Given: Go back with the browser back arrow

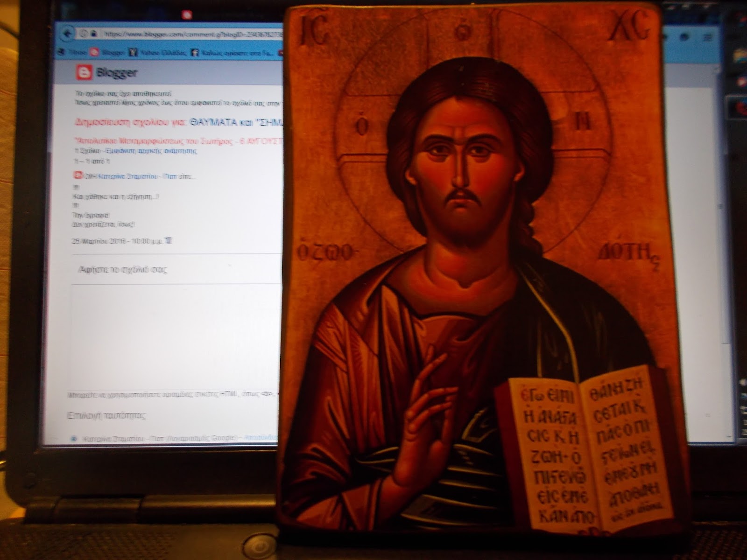Looking at the screenshot, I should (x=68, y=34).
